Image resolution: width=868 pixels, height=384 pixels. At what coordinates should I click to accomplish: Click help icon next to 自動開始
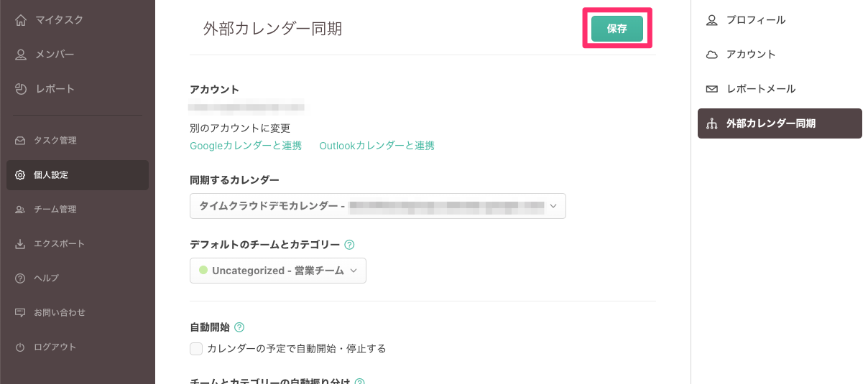(x=239, y=327)
